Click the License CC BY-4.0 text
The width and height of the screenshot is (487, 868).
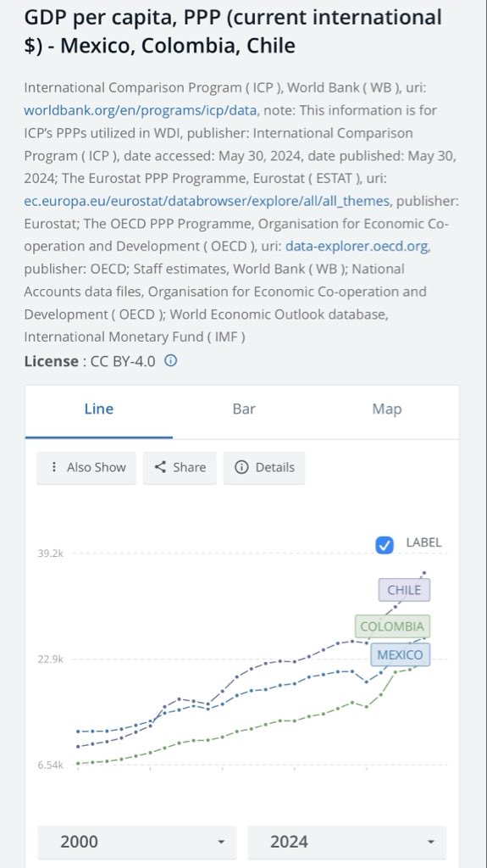pos(90,361)
